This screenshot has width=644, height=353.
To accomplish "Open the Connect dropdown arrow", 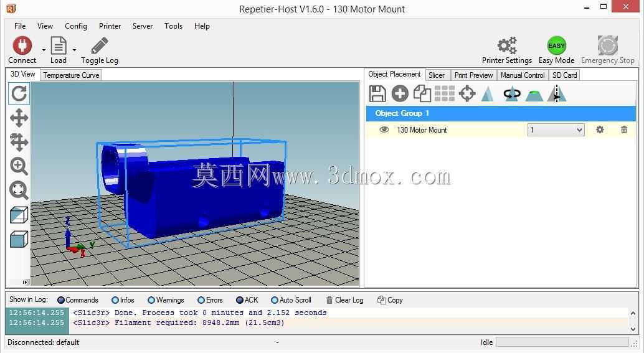I will (44, 50).
